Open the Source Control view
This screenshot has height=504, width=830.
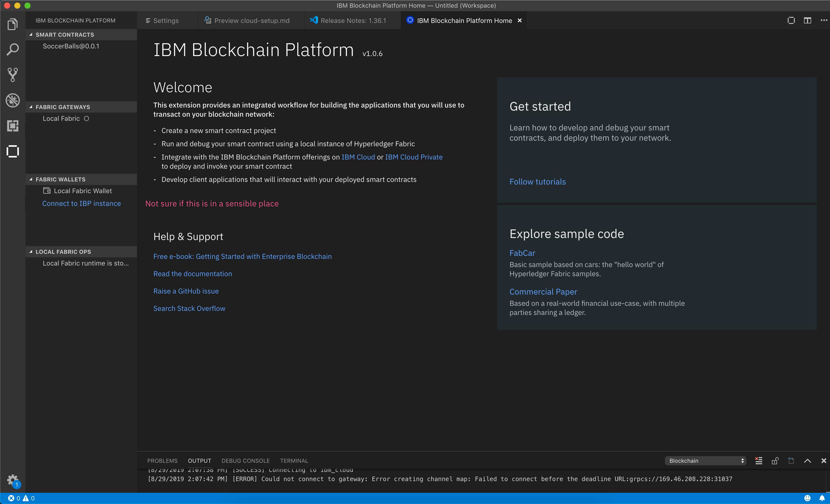[x=13, y=74]
